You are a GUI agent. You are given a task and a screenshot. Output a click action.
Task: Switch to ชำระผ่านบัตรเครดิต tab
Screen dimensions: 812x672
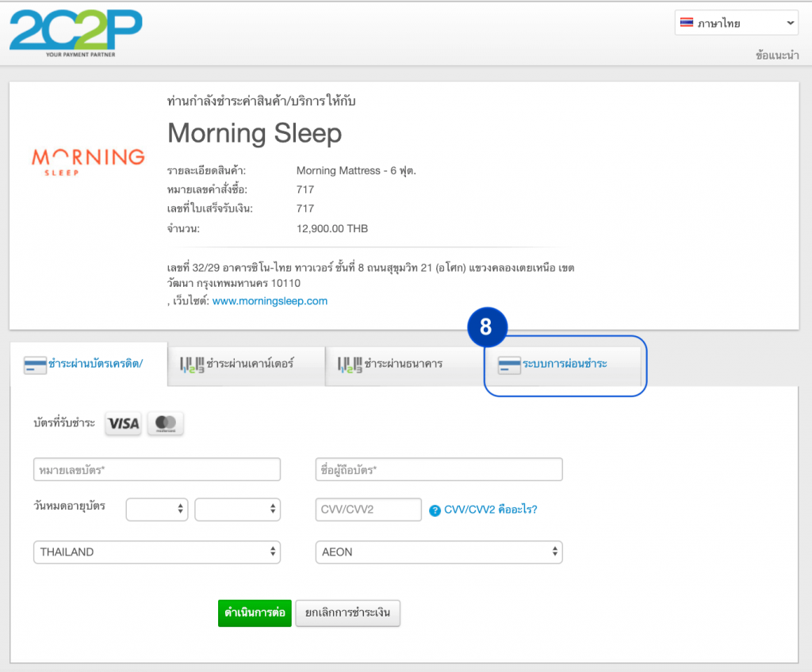click(89, 364)
